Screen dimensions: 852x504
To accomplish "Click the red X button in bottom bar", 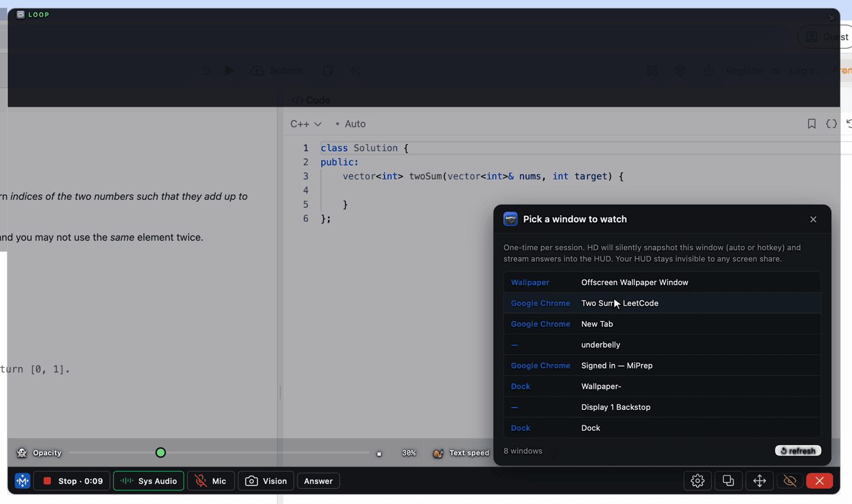I will point(819,481).
